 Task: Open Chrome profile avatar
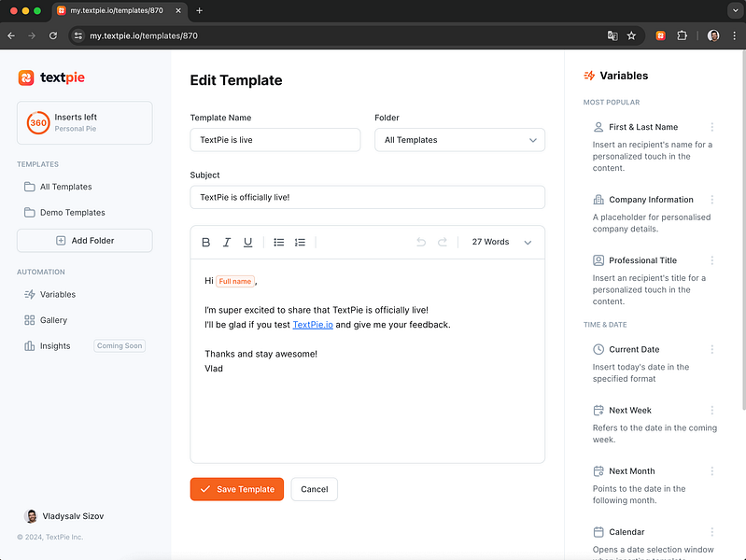(712, 35)
